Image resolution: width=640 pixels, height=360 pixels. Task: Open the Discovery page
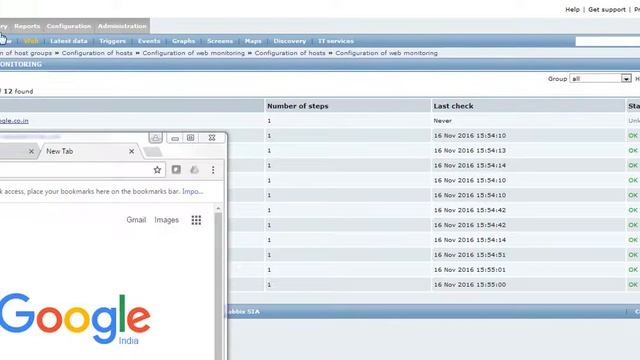290,41
